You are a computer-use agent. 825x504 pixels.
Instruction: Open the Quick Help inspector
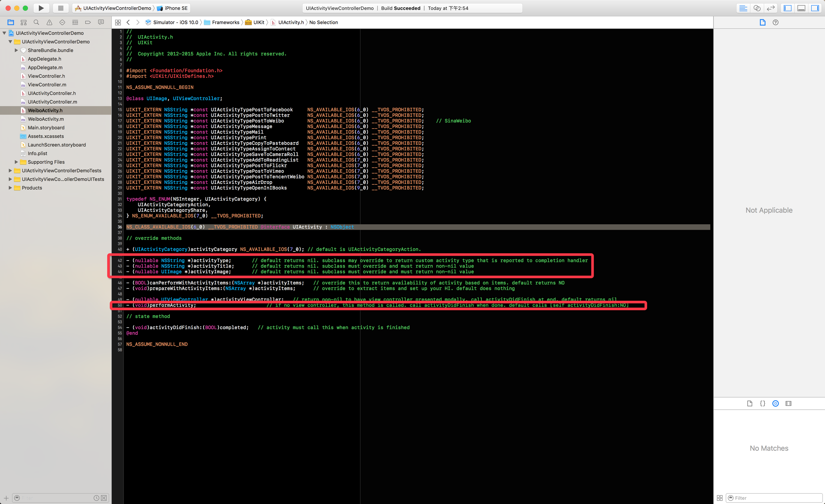click(x=775, y=22)
